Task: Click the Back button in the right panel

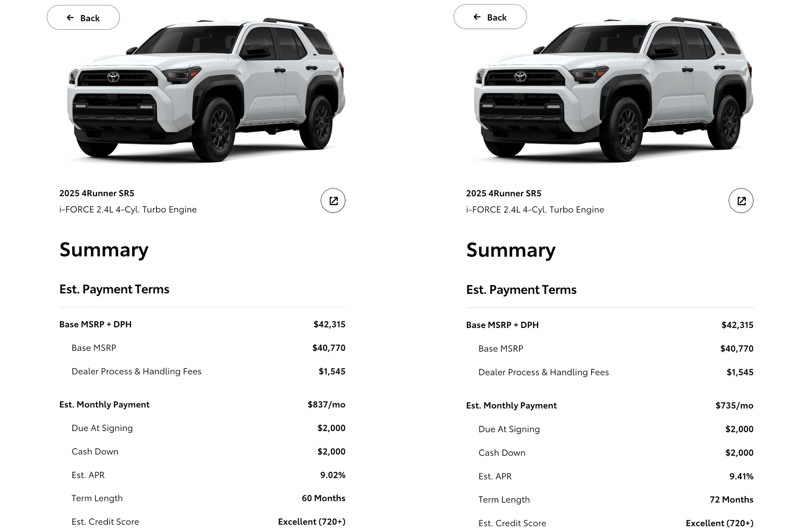Action: (490, 17)
